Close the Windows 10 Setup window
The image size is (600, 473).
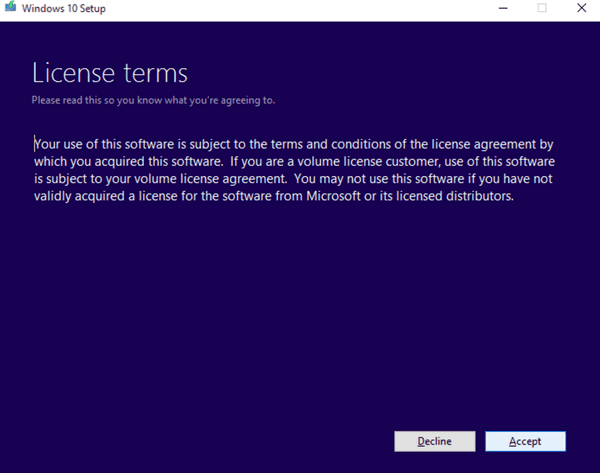coord(582,8)
